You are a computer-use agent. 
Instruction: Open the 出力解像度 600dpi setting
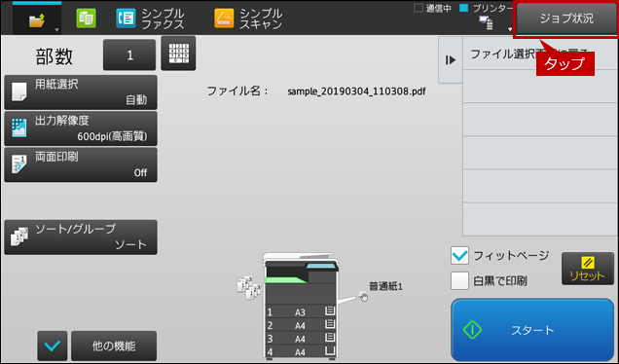click(81, 128)
